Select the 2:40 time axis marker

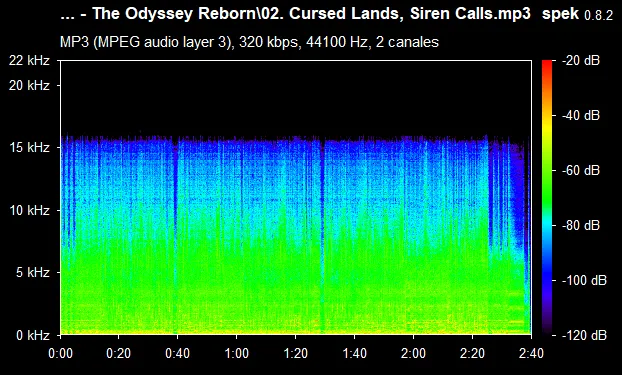click(531, 353)
